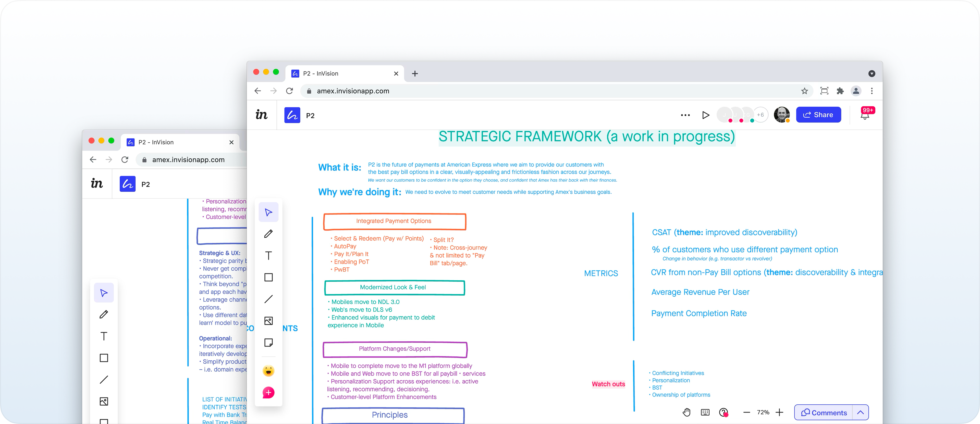Open the browser extensions puzzle icon
The width and height of the screenshot is (980, 424).
click(x=840, y=91)
